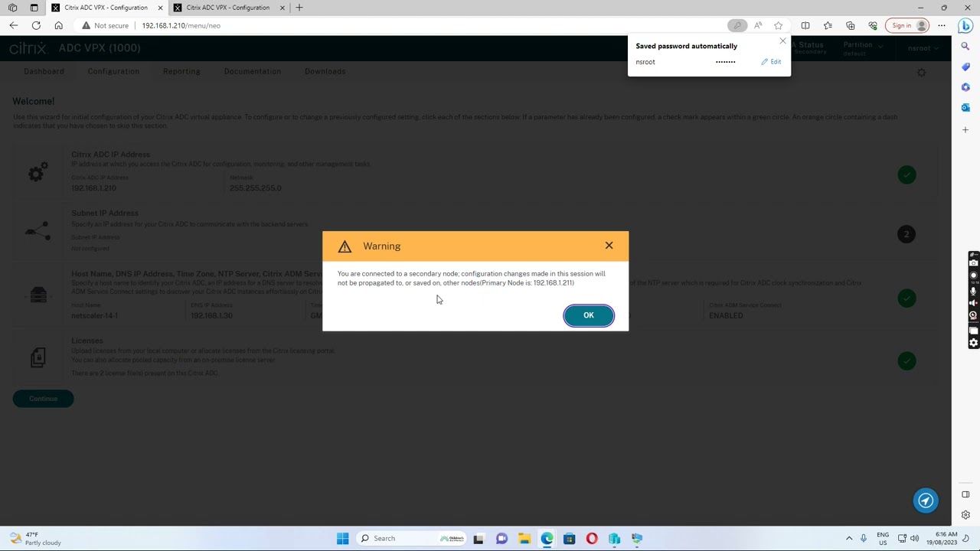Open a new browser tab
The image size is (980, 551).
pyautogui.click(x=299, y=8)
